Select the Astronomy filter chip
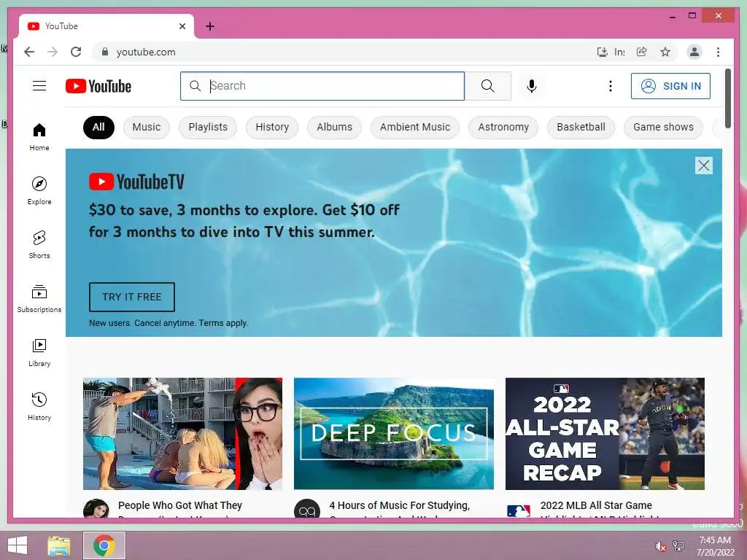 coord(503,127)
